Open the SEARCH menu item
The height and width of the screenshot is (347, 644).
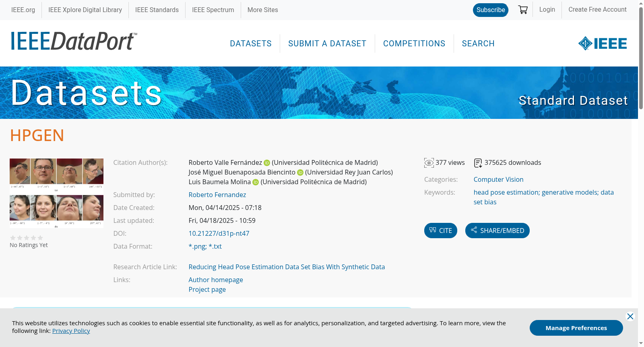478,44
